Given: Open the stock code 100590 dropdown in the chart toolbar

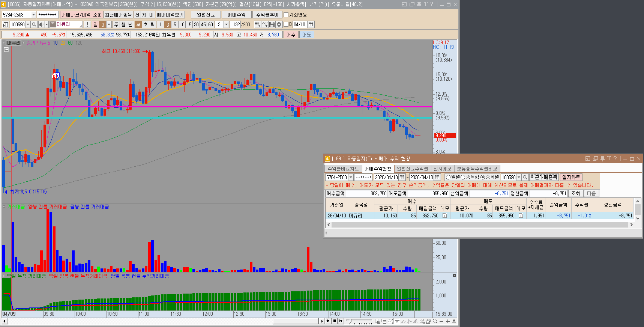Looking at the screenshot, I should coord(28,24).
